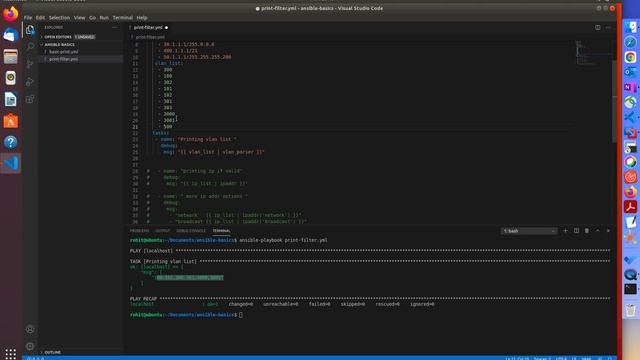This screenshot has width=640, height=360.
Task: Show Applications grid in Ubuntu dock
Action: click(11, 353)
